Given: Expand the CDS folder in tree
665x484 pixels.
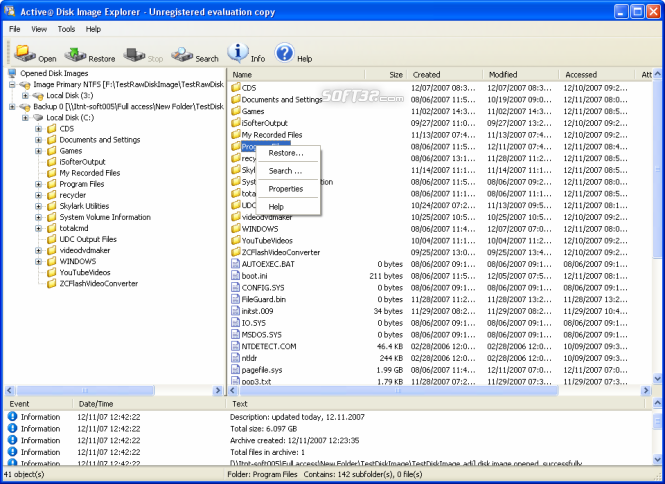Looking at the screenshot, I should [x=39, y=129].
